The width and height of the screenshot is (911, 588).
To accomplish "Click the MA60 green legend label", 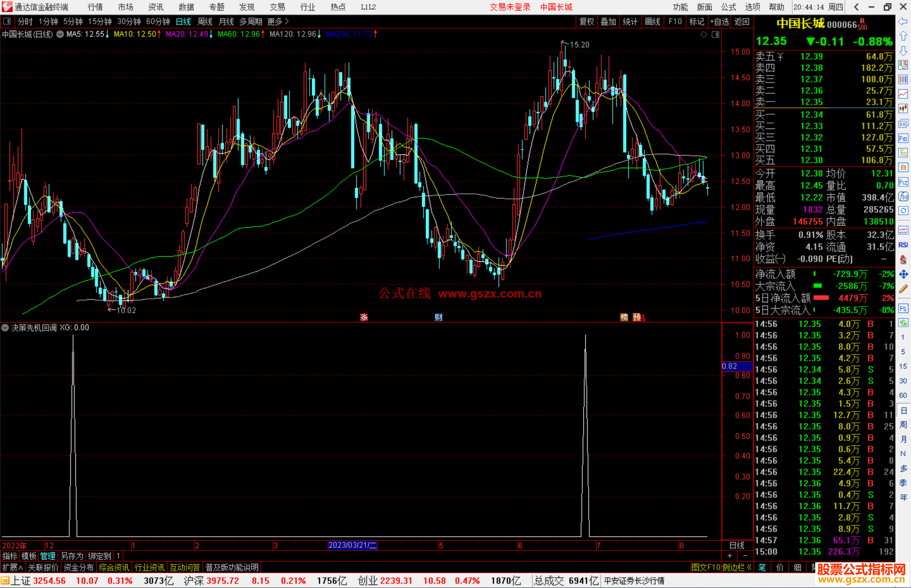I will coord(241,34).
